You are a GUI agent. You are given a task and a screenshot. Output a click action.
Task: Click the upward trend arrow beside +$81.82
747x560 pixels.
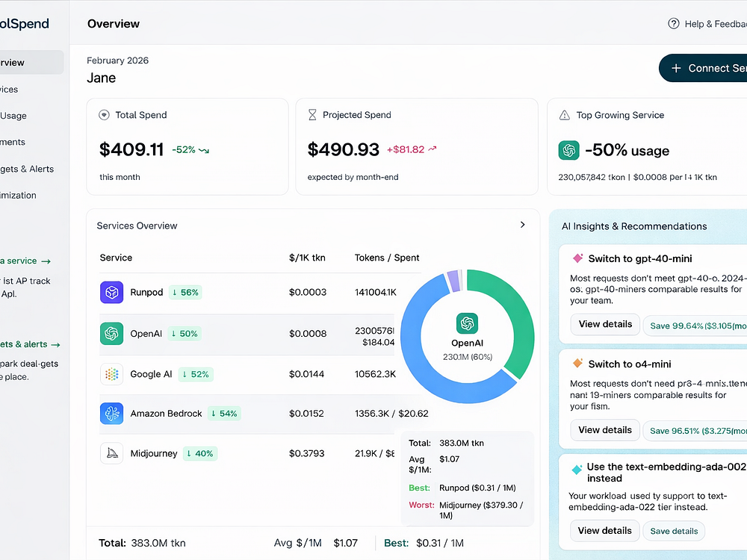pyautogui.click(x=432, y=149)
